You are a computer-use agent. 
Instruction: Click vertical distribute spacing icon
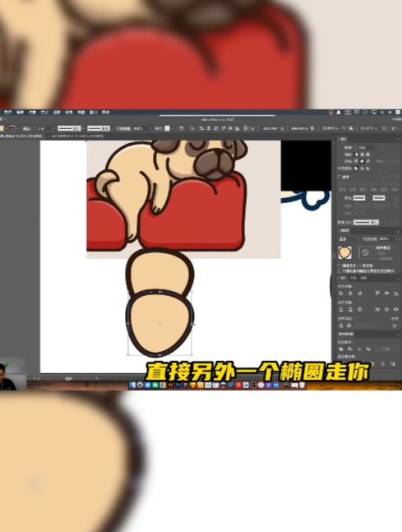tap(341, 326)
